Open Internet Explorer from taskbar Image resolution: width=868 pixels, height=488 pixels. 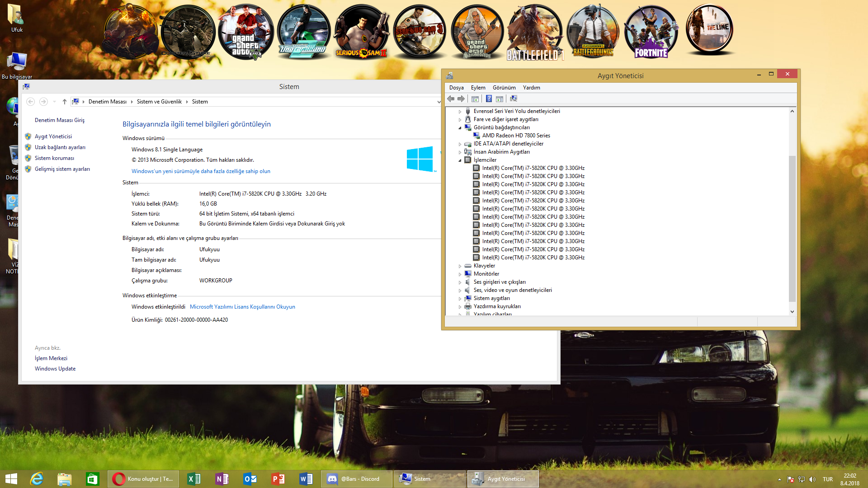[37, 479]
